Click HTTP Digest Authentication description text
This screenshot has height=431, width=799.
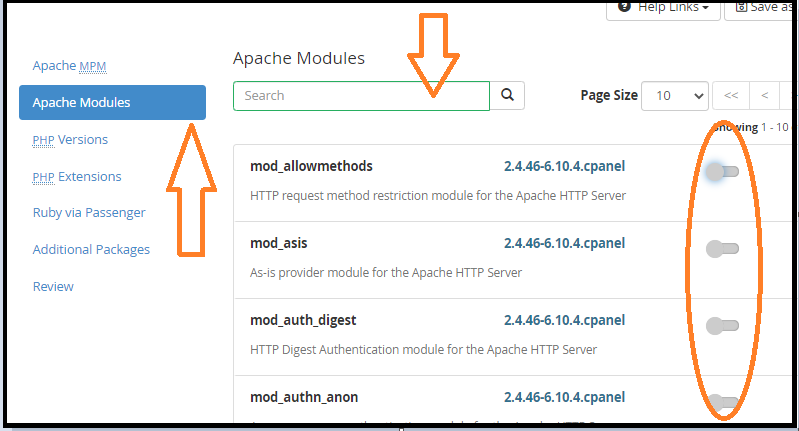(x=423, y=349)
